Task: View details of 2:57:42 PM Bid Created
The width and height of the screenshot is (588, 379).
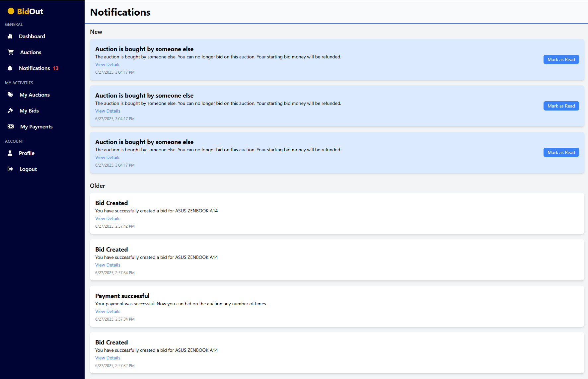Action: (108, 218)
